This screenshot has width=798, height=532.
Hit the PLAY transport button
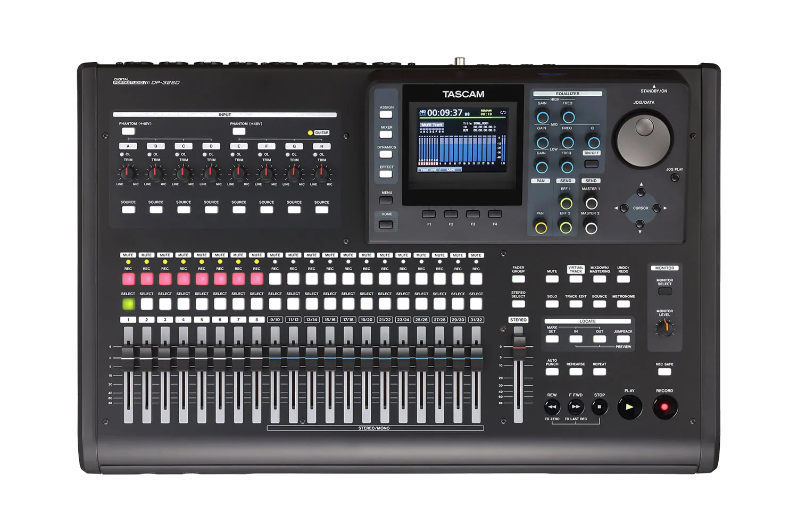click(629, 407)
